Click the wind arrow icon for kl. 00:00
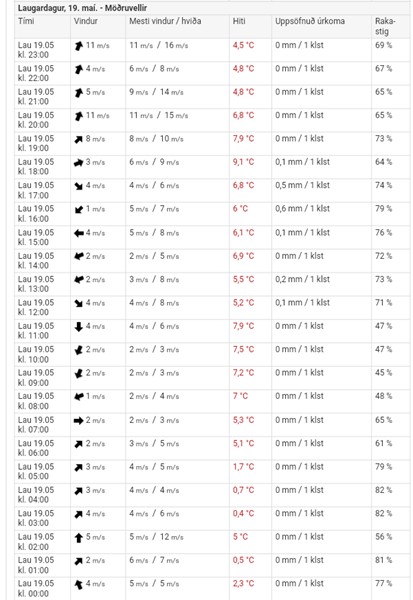The width and height of the screenshot is (413, 600). pos(78,584)
